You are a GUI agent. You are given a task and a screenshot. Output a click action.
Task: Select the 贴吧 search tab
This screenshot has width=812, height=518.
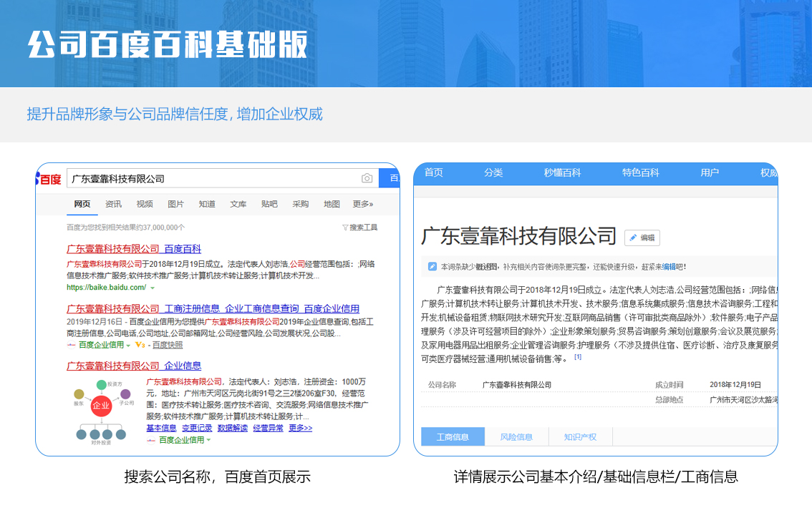tap(269, 204)
